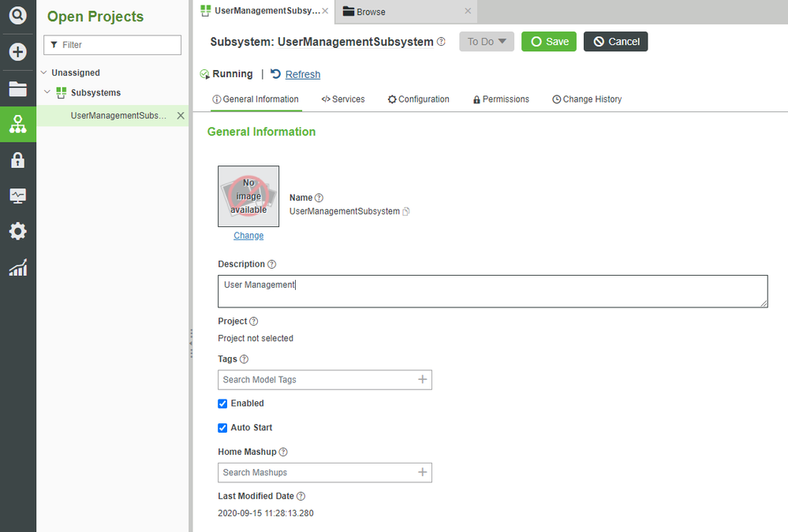Collapse the Subsystems tree node
The height and width of the screenshot is (532, 788).
point(47,92)
